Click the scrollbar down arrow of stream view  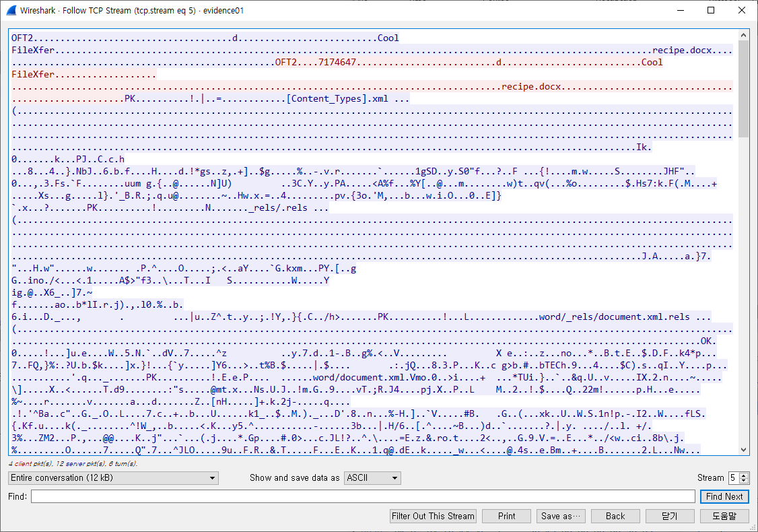coord(743,450)
